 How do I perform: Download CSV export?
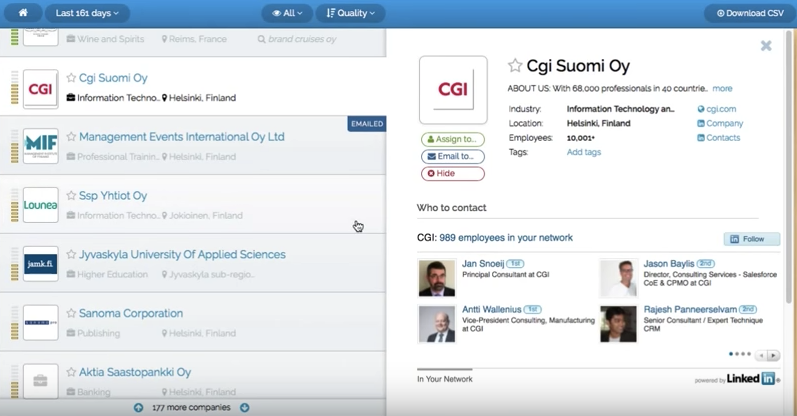point(750,13)
